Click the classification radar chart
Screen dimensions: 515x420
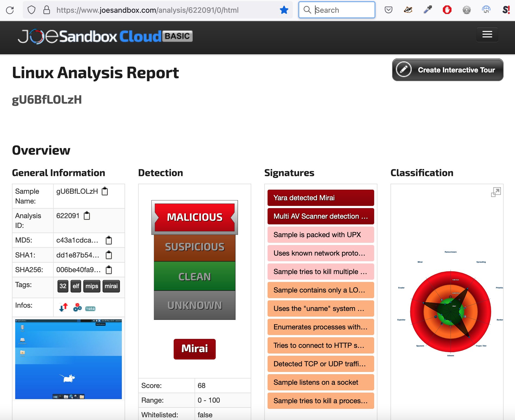[450, 311]
